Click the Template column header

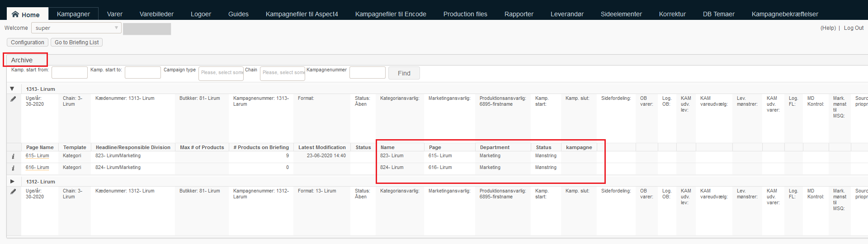click(x=75, y=147)
